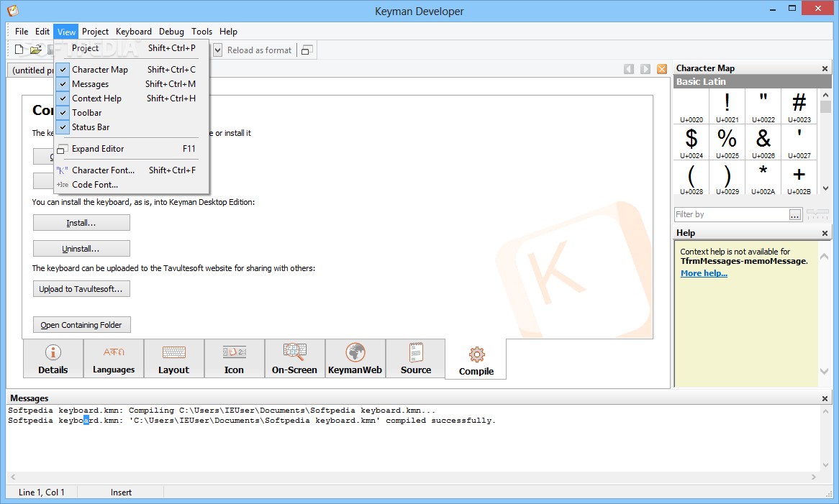Pick the hash U+0023 character
Image resolution: width=839 pixels, height=504 pixels.
799,106
